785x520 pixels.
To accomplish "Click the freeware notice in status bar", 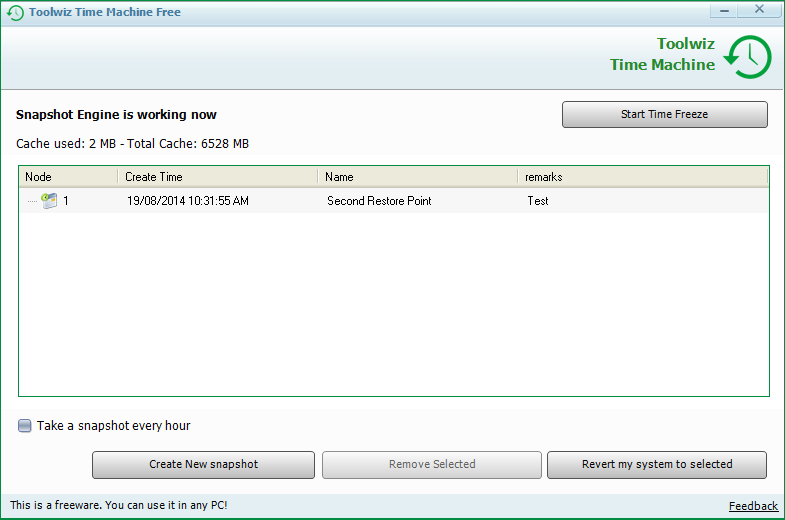I will point(119,505).
